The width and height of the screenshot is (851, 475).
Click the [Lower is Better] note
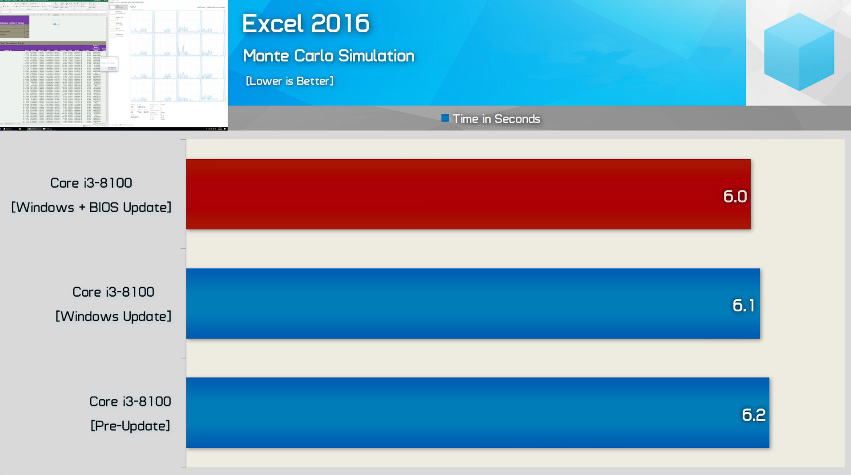coord(290,81)
